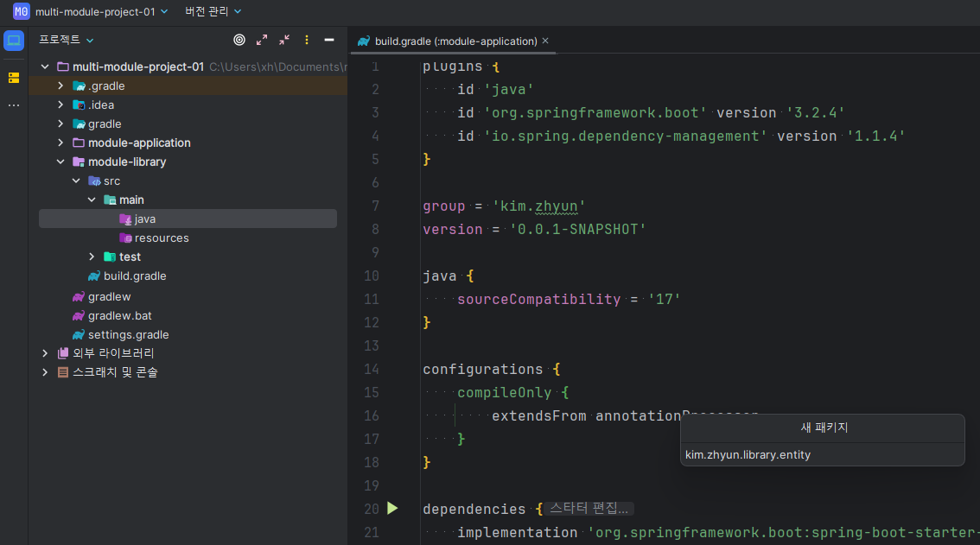Screen dimensions: 980x545
Task: Click the 스타터 편집... inlay hint
Action: tap(589, 508)
